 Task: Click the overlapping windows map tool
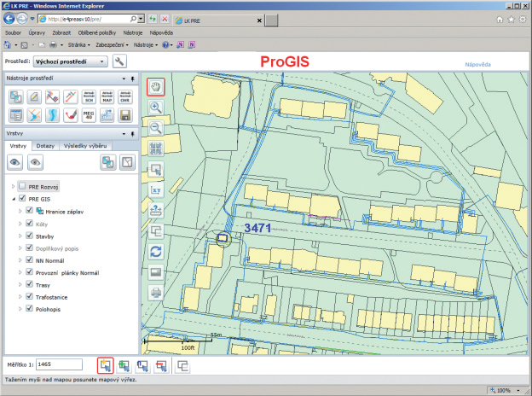(156, 231)
